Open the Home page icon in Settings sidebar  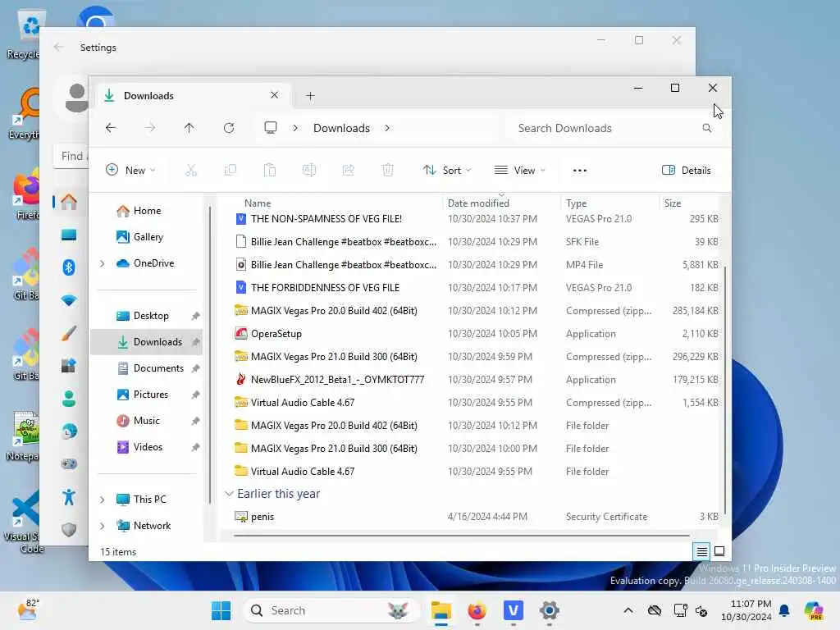coord(69,202)
